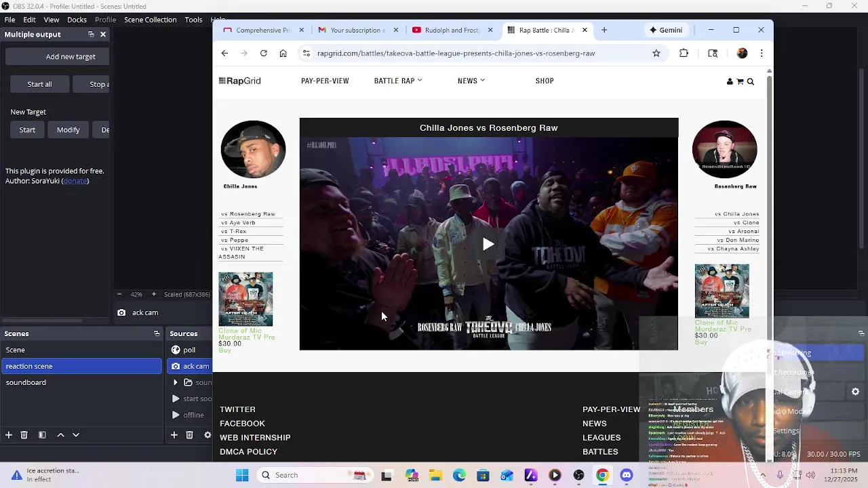Expand the NEWS dropdown menu
The height and width of the screenshot is (488, 868).
point(471,81)
